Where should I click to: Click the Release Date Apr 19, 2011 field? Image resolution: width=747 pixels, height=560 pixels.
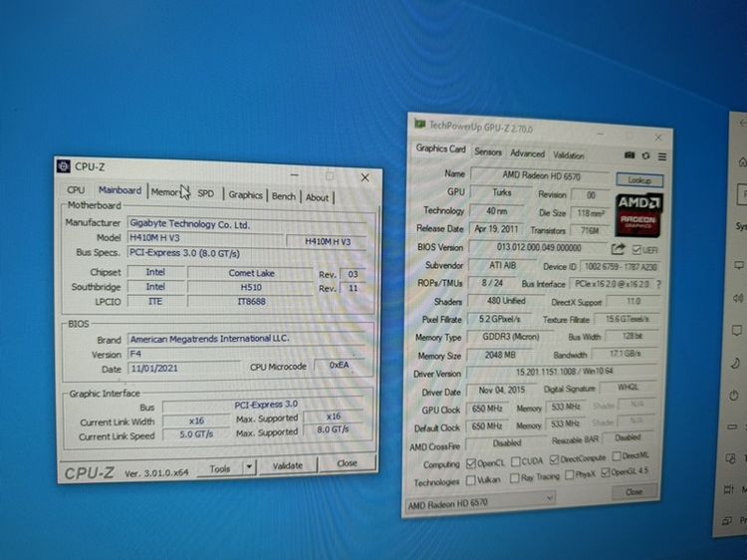tap(496, 229)
